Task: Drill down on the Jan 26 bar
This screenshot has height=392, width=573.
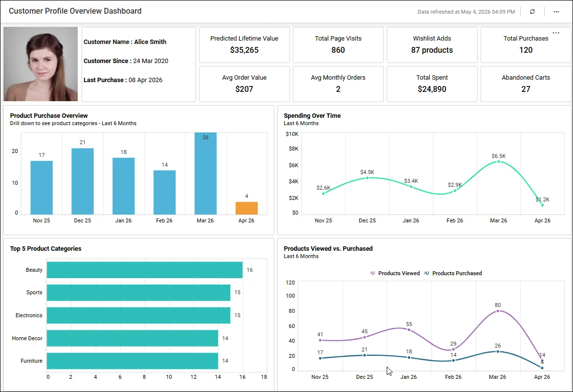Action: coord(124,186)
